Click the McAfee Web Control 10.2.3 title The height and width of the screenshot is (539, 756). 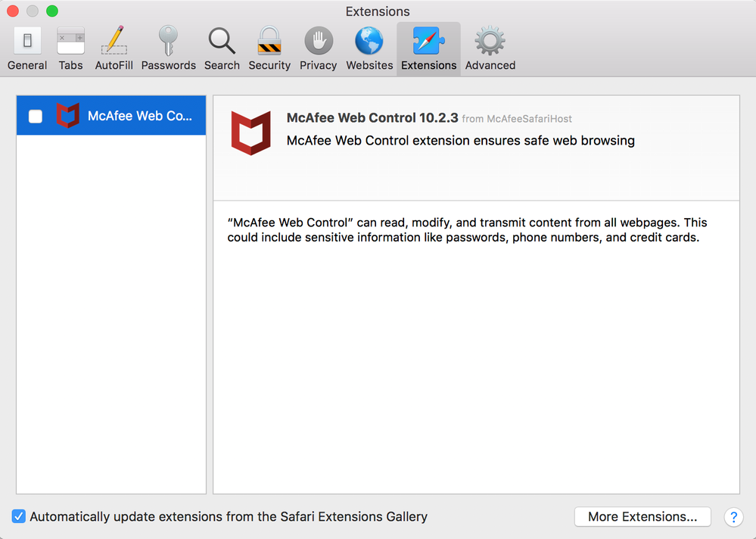[x=372, y=118]
